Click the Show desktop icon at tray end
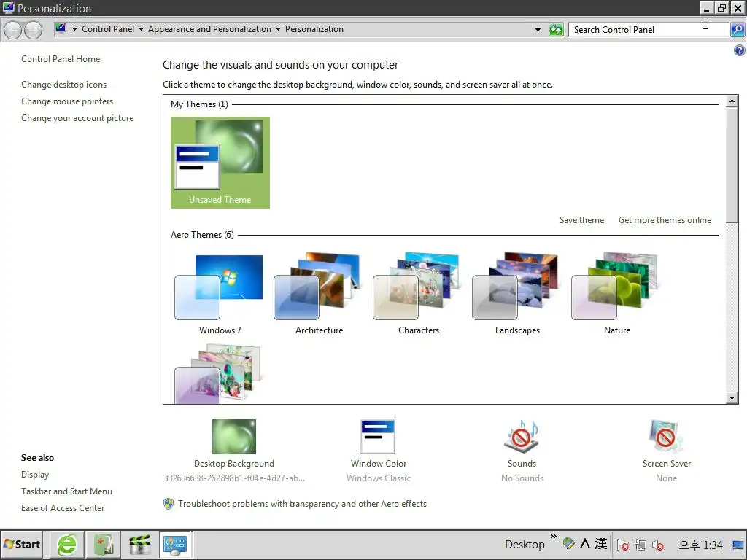 (x=738, y=545)
